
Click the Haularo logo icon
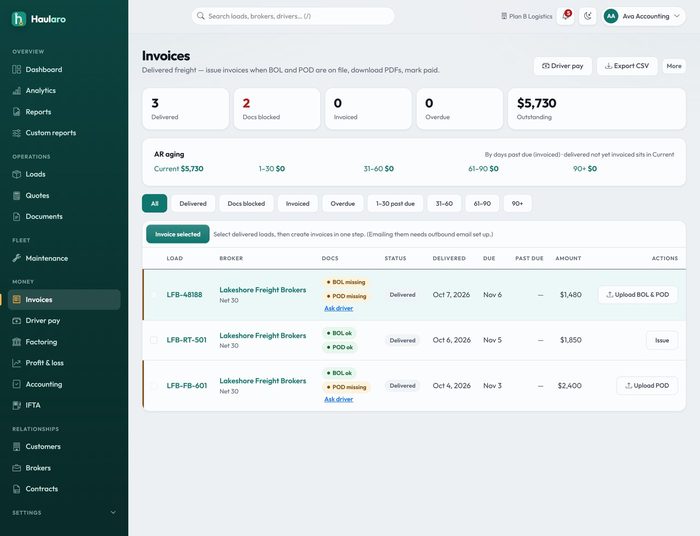pos(19,19)
